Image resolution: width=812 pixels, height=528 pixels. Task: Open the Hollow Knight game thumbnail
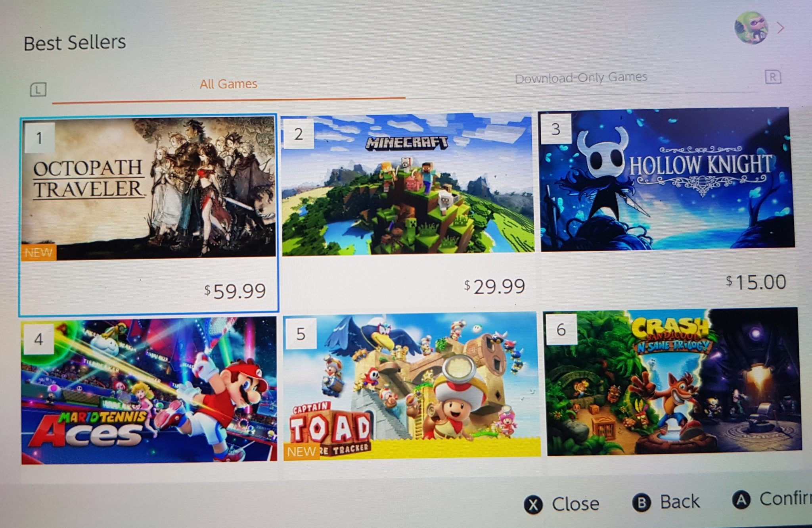(667, 179)
